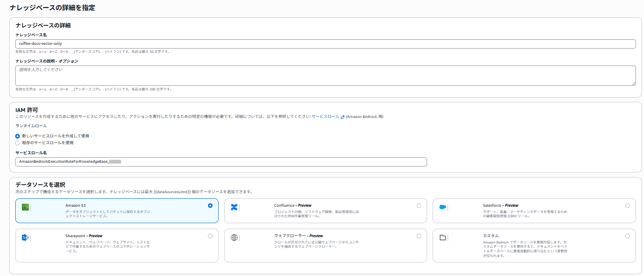Click the custom data source folder icon
644x276 pixels.
click(443, 238)
